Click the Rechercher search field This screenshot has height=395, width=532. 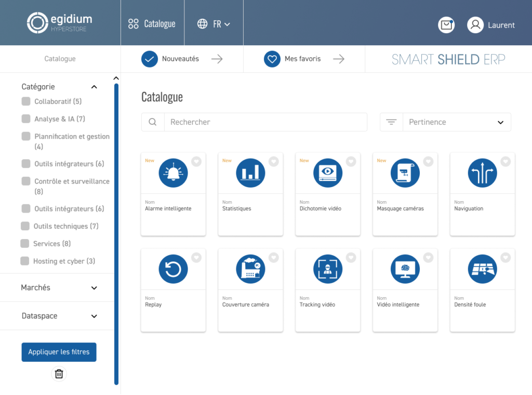(265, 122)
